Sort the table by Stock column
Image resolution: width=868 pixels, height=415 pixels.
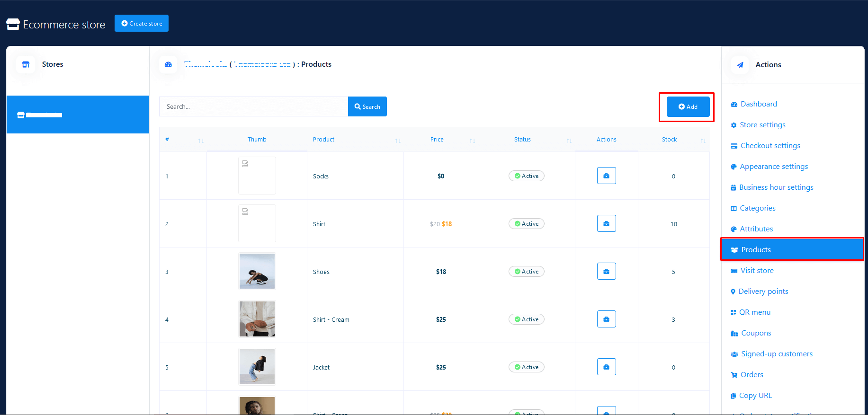[703, 140]
